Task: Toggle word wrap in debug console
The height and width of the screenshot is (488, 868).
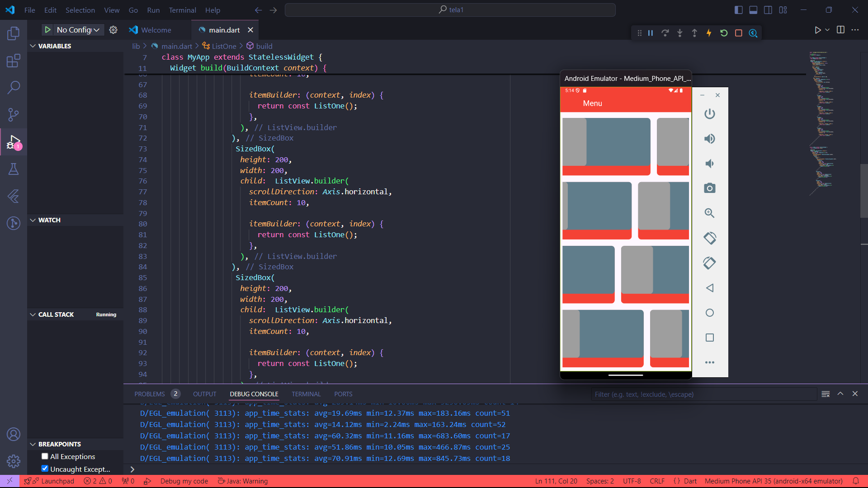Action: [826, 394]
